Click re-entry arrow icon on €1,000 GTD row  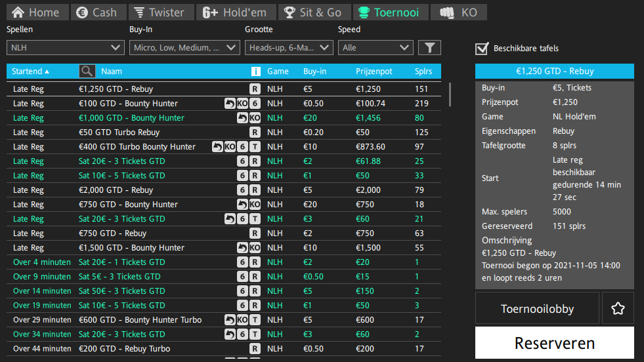pyautogui.click(x=242, y=118)
